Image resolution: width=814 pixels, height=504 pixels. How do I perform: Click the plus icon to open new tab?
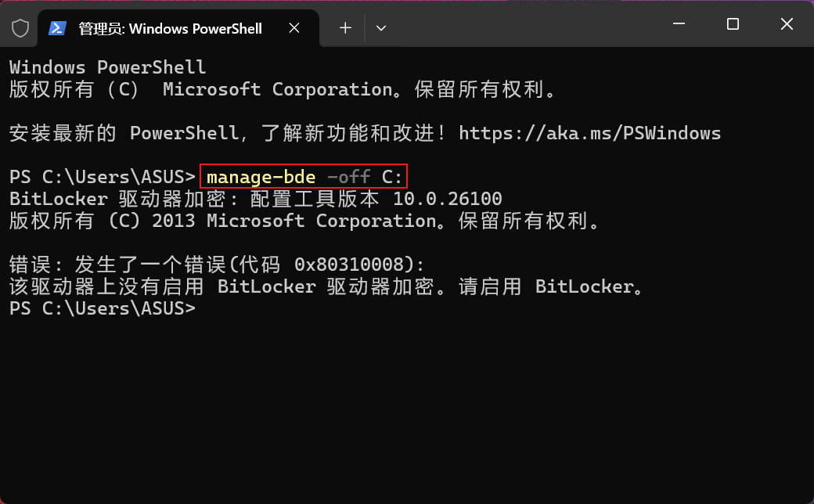(x=345, y=28)
